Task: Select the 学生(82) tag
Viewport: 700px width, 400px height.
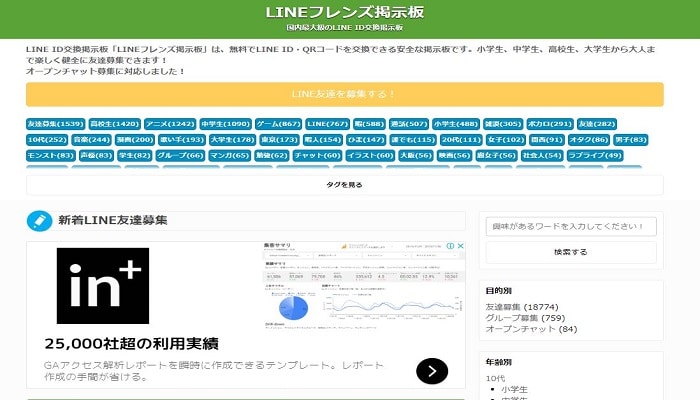Action: [135, 155]
